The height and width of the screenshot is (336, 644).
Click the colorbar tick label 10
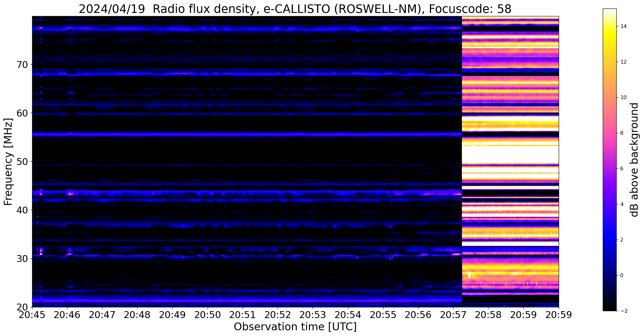623,98
